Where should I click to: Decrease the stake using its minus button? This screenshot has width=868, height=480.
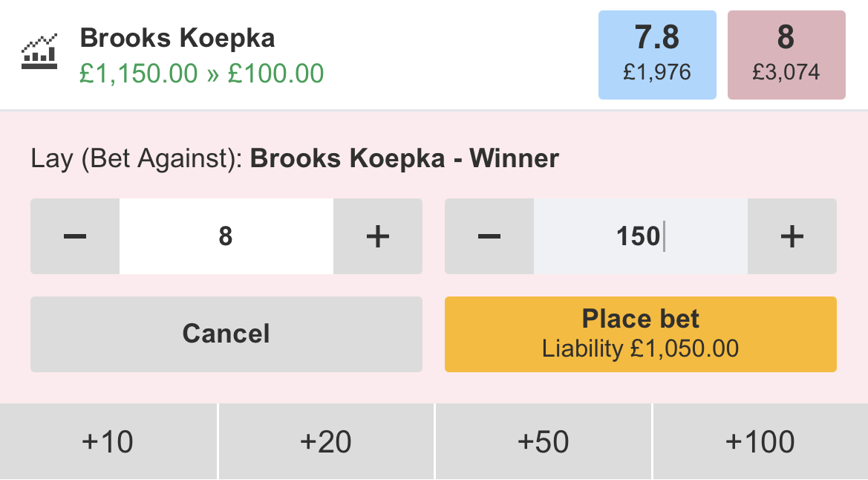pyautogui.click(x=489, y=236)
